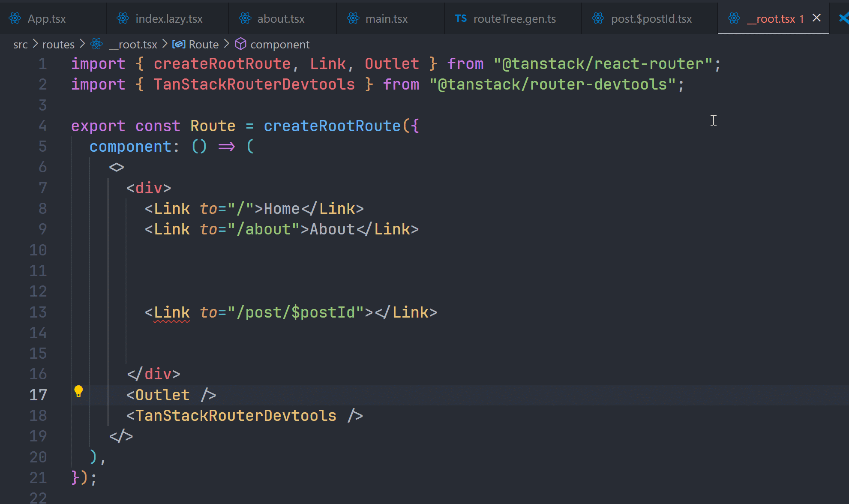Close the _root.tsx editor tab
This screenshot has width=849, height=504.
click(x=816, y=18)
